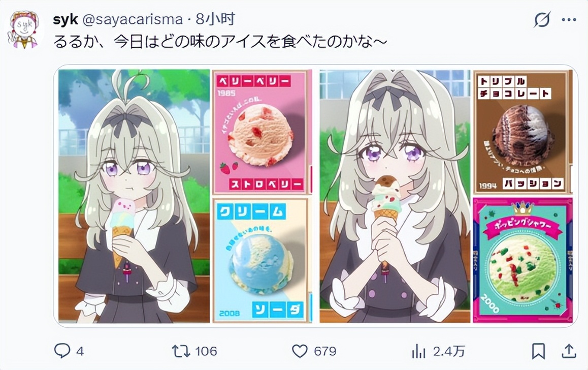Open syk's profile avatar
Image resolution: width=588 pixels, height=370 pixels.
pyautogui.click(x=24, y=29)
